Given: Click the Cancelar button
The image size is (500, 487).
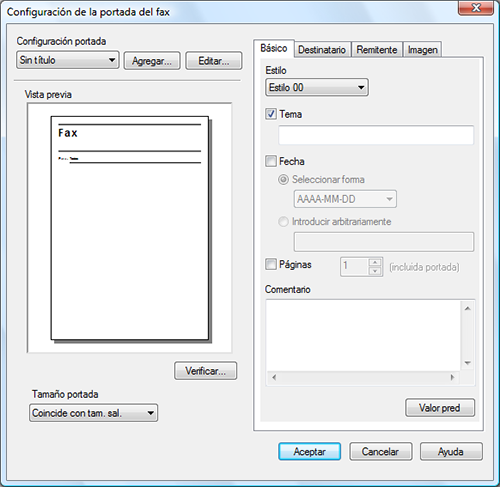Looking at the screenshot, I should (380, 452).
